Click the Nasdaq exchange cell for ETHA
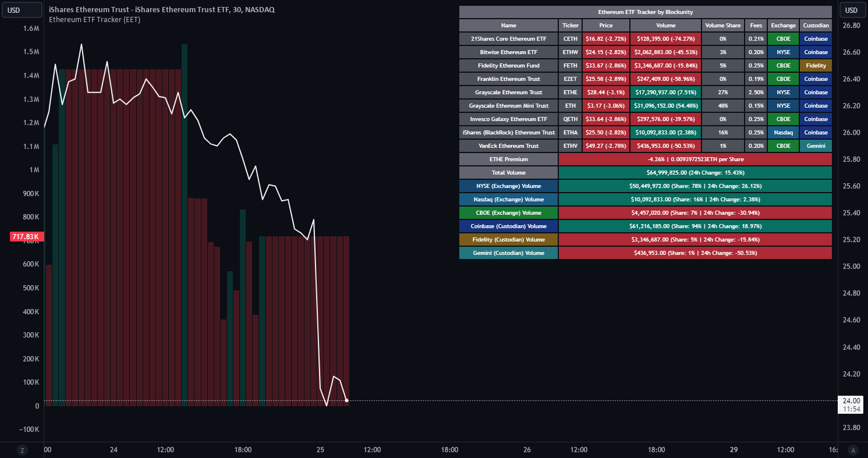Screen dimensions: 868x458 [x=784, y=133]
